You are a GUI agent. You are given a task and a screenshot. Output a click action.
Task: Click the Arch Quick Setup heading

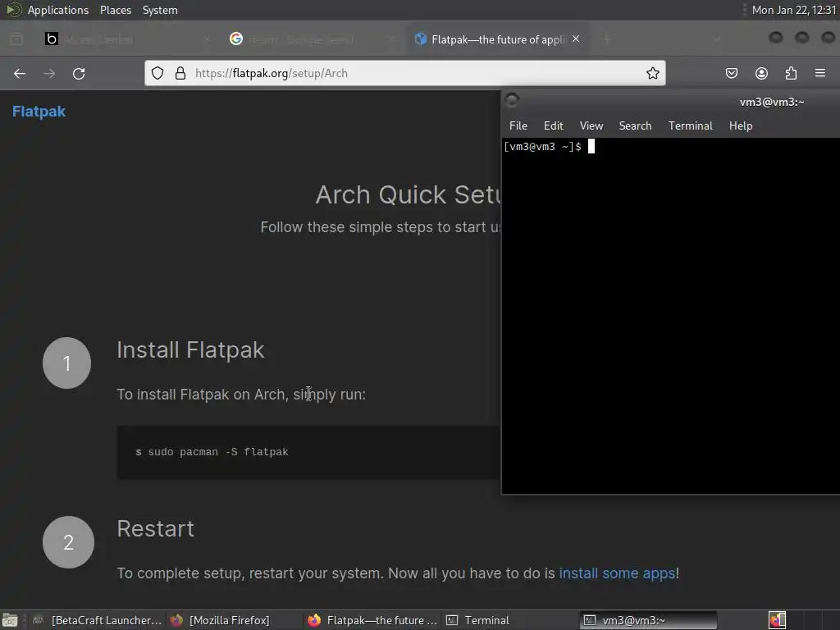pyautogui.click(x=409, y=195)
